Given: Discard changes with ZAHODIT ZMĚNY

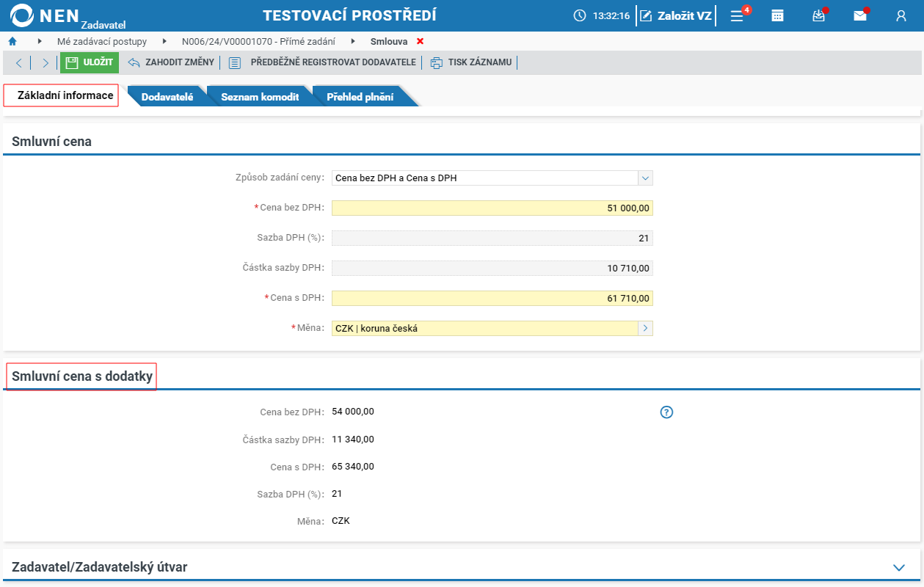Looking at the screenshot, I should [171, 62].
